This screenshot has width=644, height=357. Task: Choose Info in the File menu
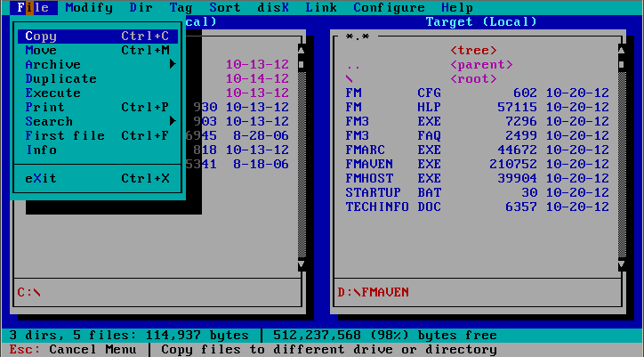point(98,150)
